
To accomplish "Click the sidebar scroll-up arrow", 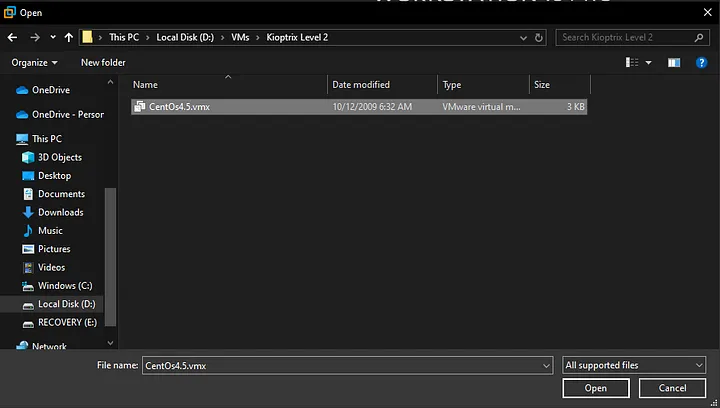I will (110, 82).
